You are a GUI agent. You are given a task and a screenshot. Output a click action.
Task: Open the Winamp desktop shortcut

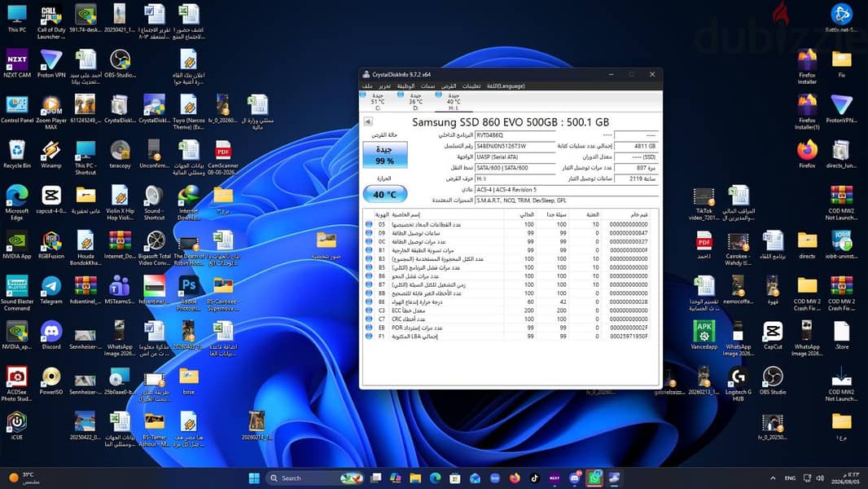[51, 154]
